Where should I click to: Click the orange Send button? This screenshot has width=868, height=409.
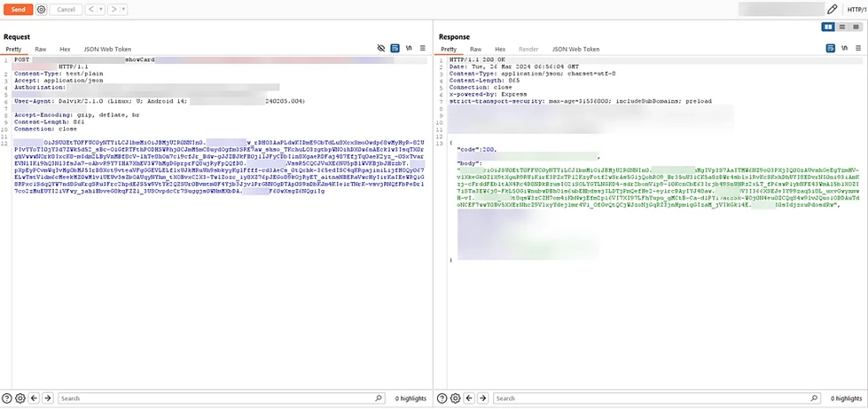[19, 10]
